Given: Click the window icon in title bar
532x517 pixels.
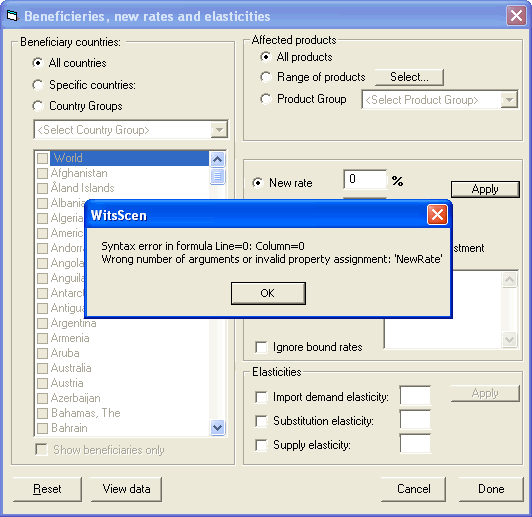Looking at the screenshot, I should 12,16.
